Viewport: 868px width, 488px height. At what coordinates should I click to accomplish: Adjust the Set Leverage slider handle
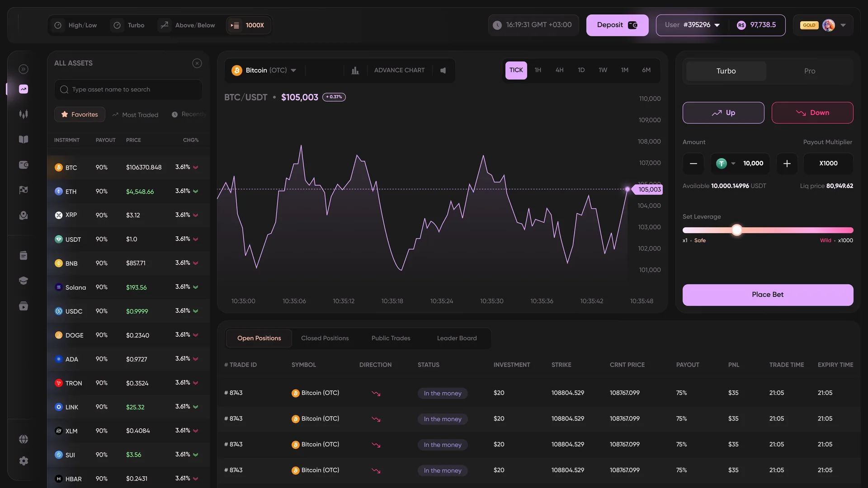click(x=737, y=230)
